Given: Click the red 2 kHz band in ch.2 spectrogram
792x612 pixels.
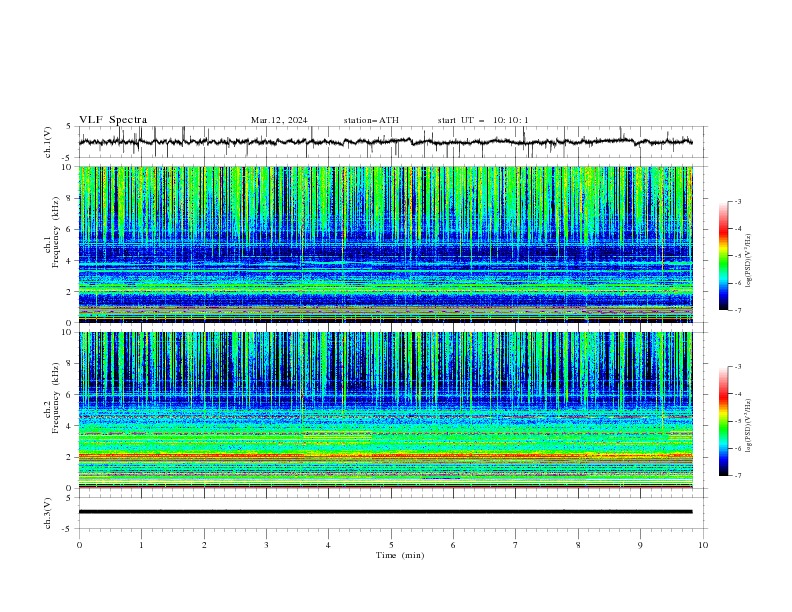Looking at the screenshot, I should (x=385, y=456).
